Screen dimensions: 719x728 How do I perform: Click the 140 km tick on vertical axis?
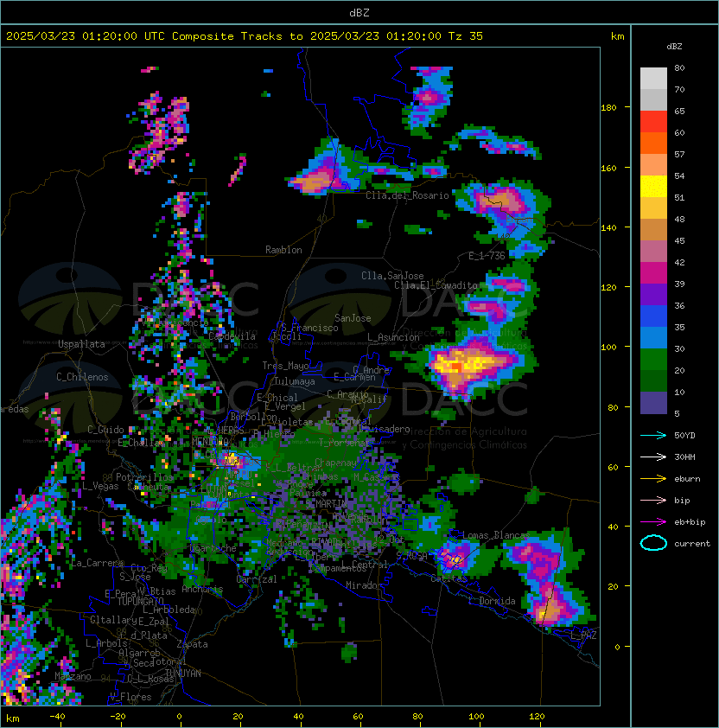click(x=608, y=227)
